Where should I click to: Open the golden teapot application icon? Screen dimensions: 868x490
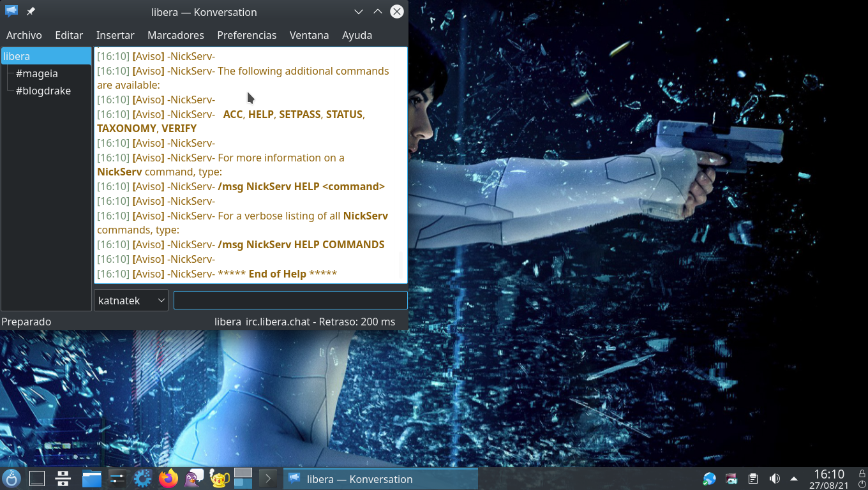pyautogui.click(x=220, y=479)
